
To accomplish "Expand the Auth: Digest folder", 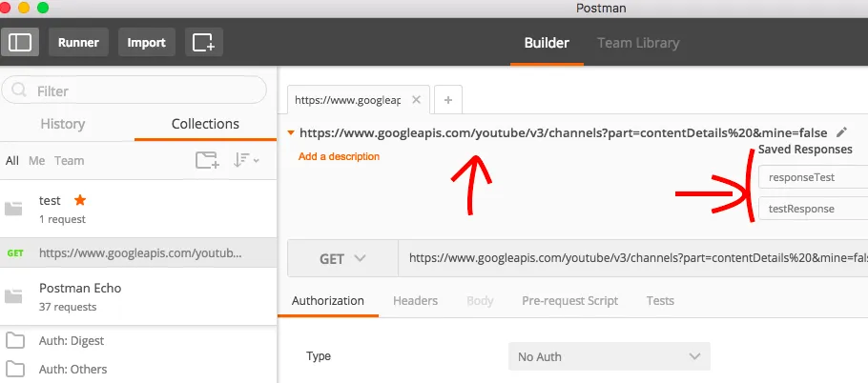I will [138, 340].
